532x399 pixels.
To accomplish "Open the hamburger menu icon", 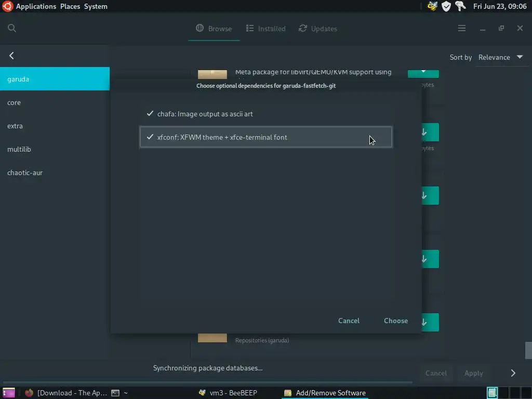I will click(x=462, y=28).
